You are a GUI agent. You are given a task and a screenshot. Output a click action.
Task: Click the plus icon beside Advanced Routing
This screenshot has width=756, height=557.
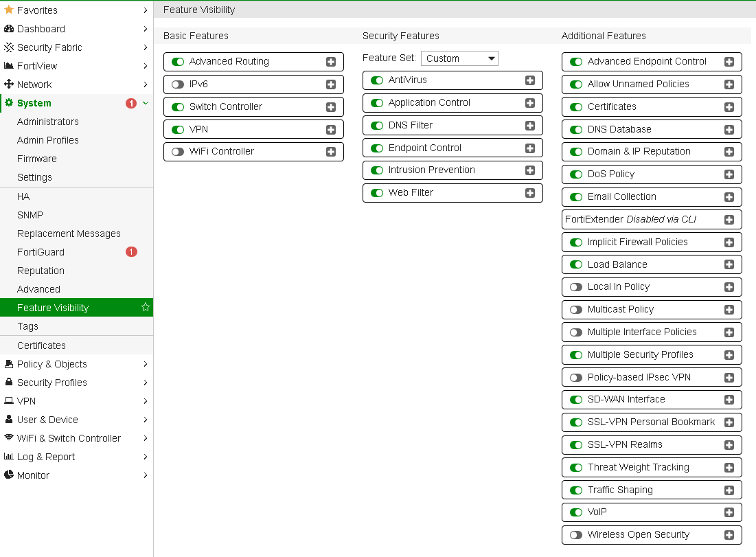coord(331,62)
